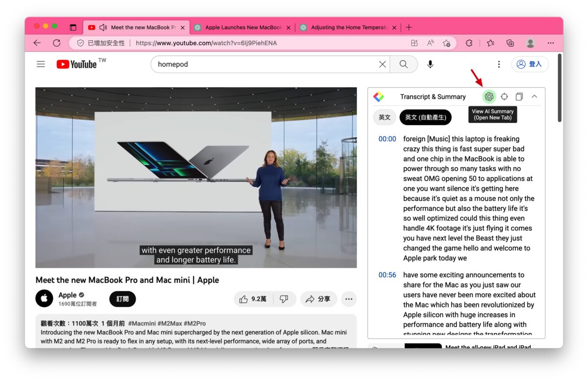
Task: Collapse the Transcript & Summary panel
Action: 535,97
